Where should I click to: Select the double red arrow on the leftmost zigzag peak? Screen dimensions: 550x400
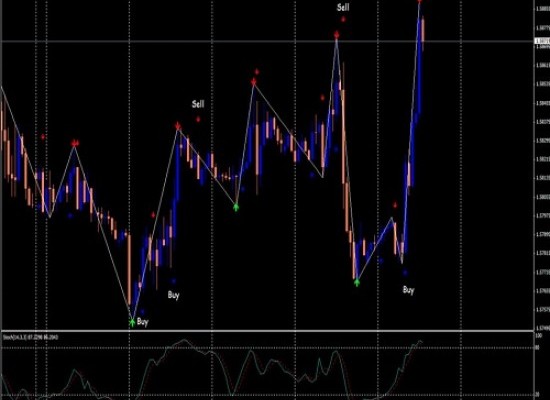(x=75, y=143)
